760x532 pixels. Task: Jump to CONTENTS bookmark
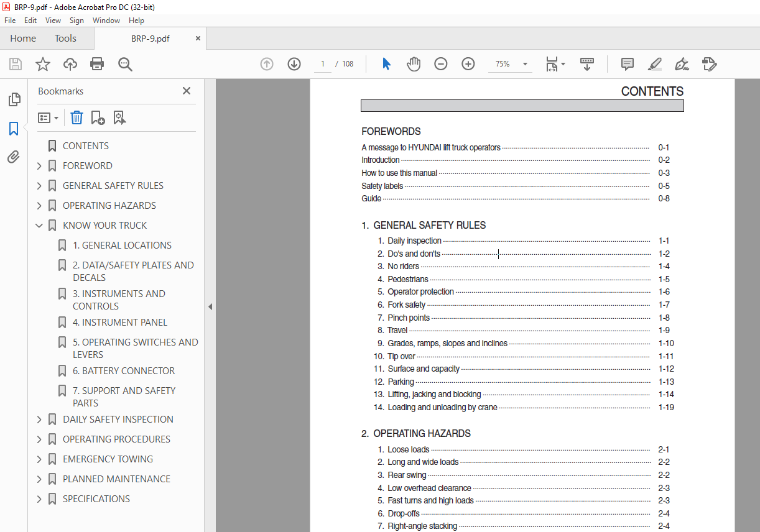[x=86, y=146]
